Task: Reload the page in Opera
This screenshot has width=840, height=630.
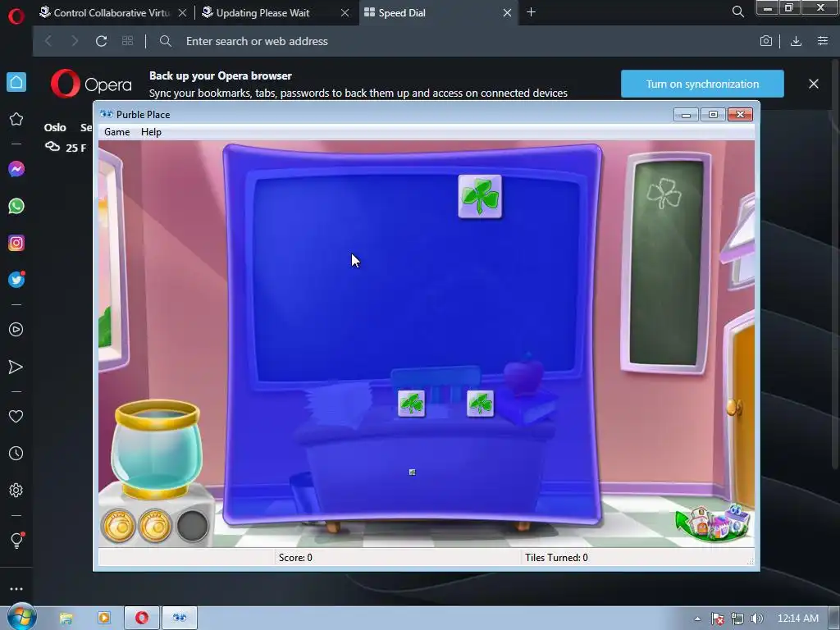Action: point(101,41)
